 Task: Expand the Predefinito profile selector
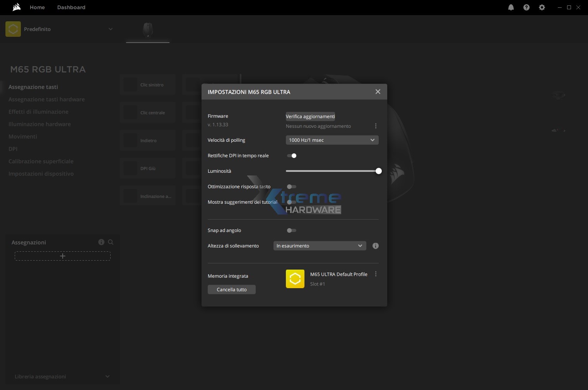coord(111,29)
